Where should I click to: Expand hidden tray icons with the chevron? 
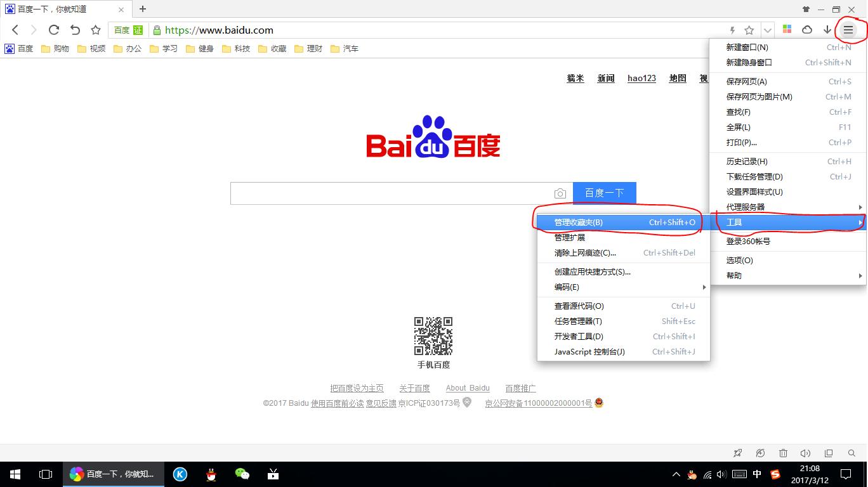tap(676, 474)
